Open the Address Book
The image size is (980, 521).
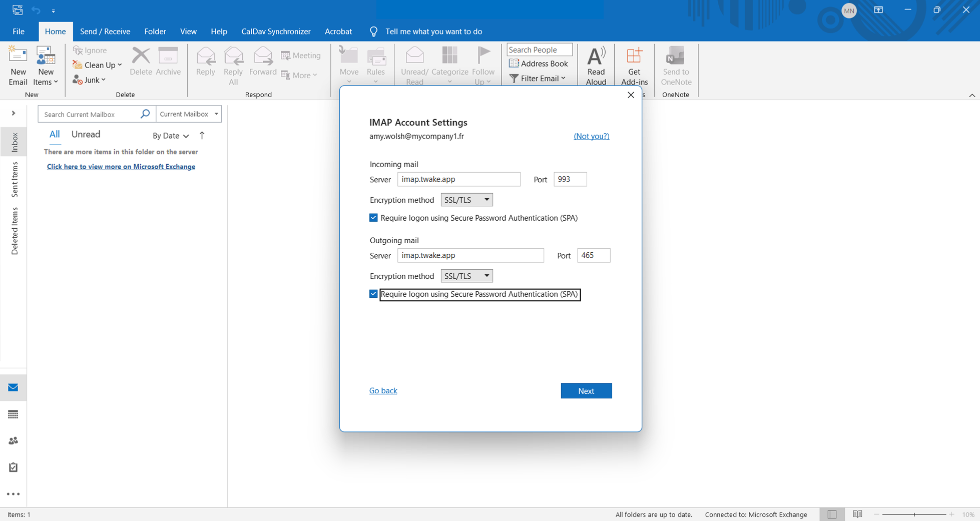tap(539, 64)
